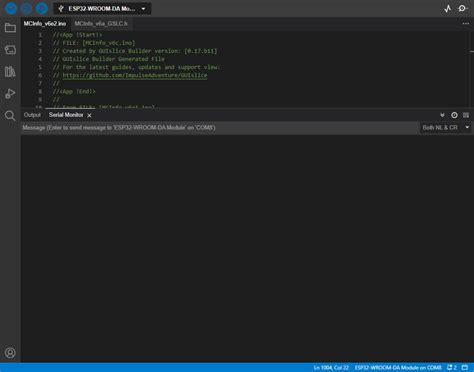Clear the serial monitor output

pos(466,115)
